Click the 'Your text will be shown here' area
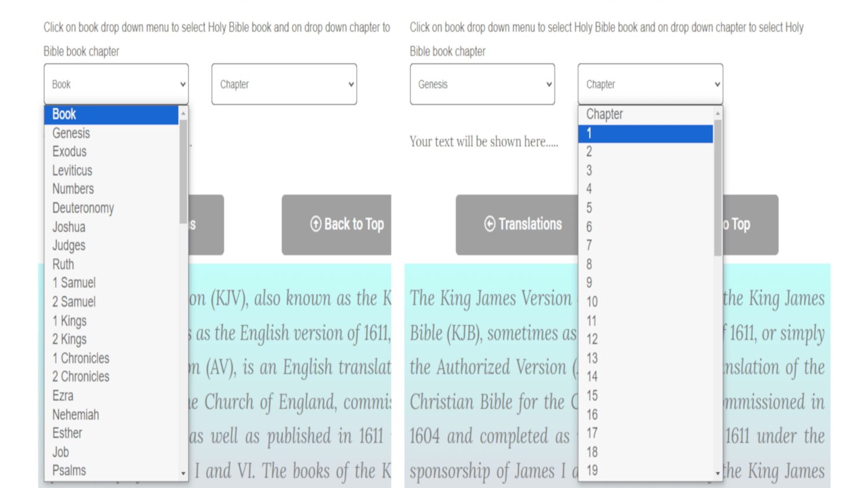 pos(484,142)
